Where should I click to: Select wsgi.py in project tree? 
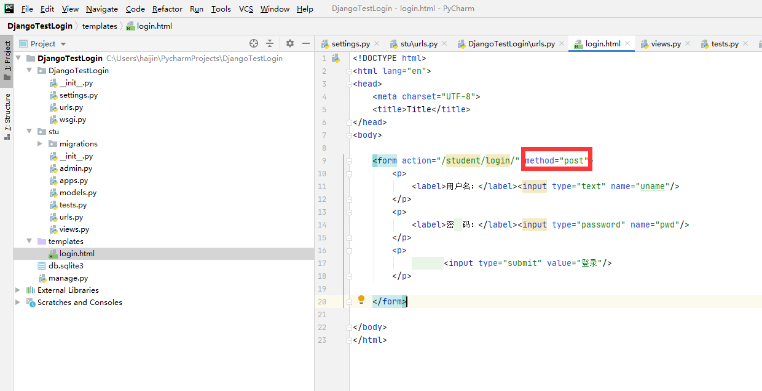(72, 119)
